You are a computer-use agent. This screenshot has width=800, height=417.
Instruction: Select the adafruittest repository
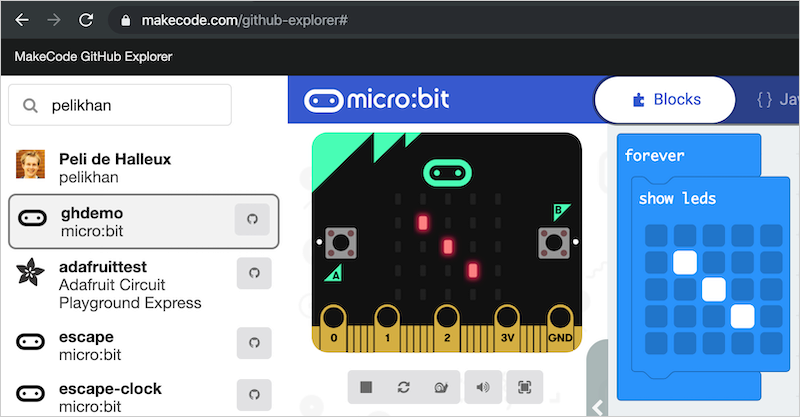(144, 284)
